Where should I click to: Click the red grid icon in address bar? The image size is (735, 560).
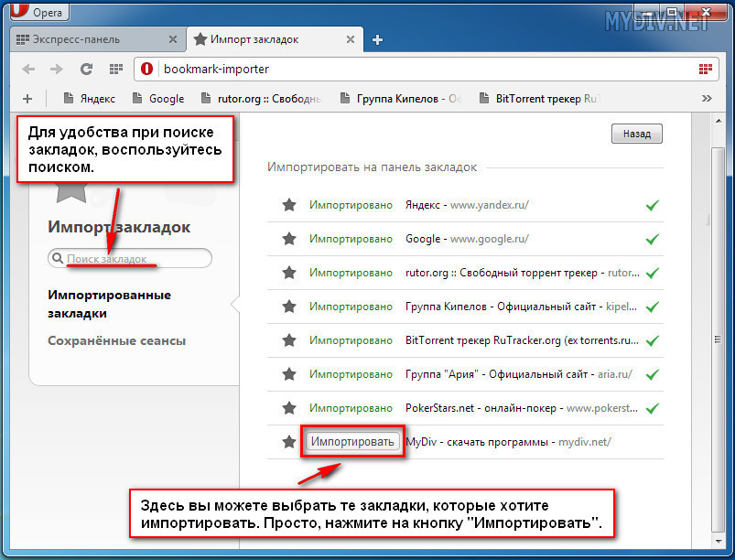pos(706,70)
